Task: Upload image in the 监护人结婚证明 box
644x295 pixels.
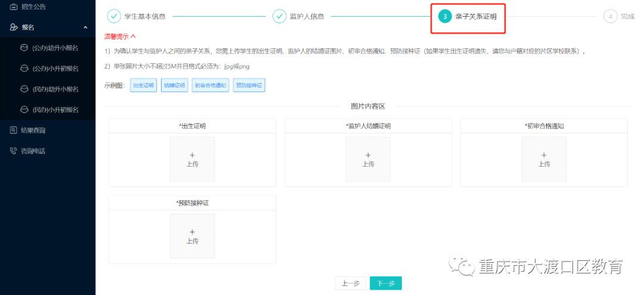Action: (368, 159)
